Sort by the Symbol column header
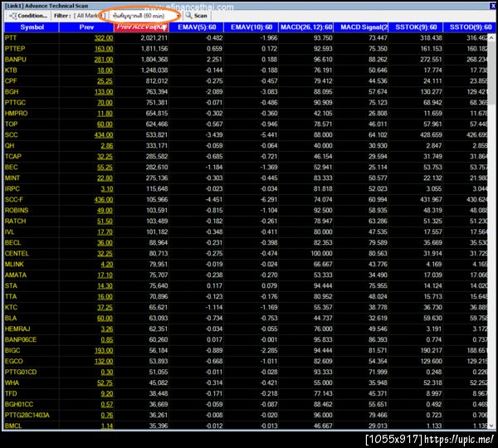Screen dimensions: 498x448 (32, 27)
